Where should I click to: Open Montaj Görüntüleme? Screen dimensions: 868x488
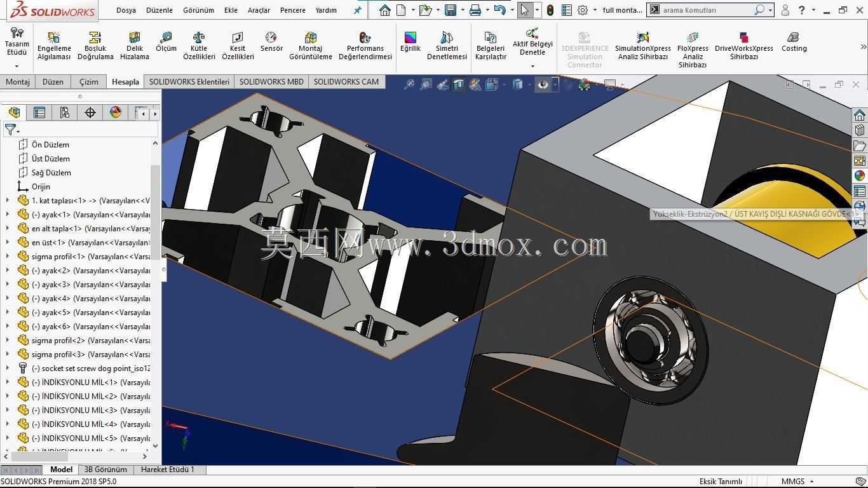click(x=311, y=46)
